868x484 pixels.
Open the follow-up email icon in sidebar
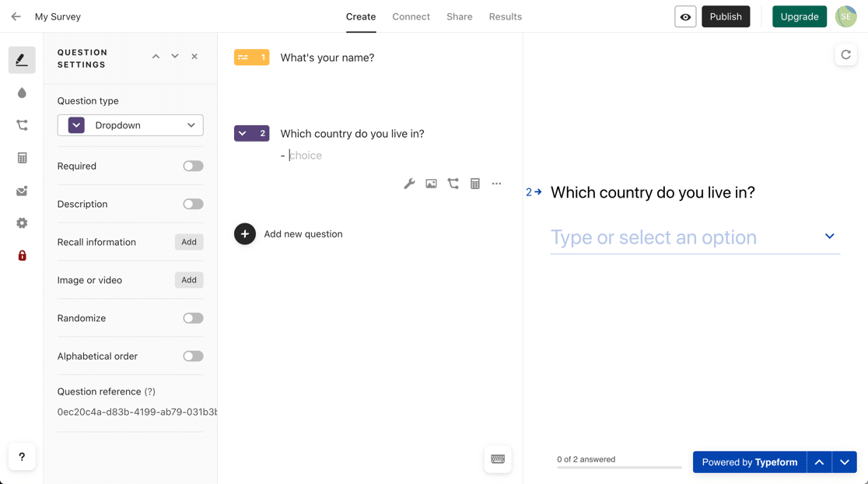point(22,191)
